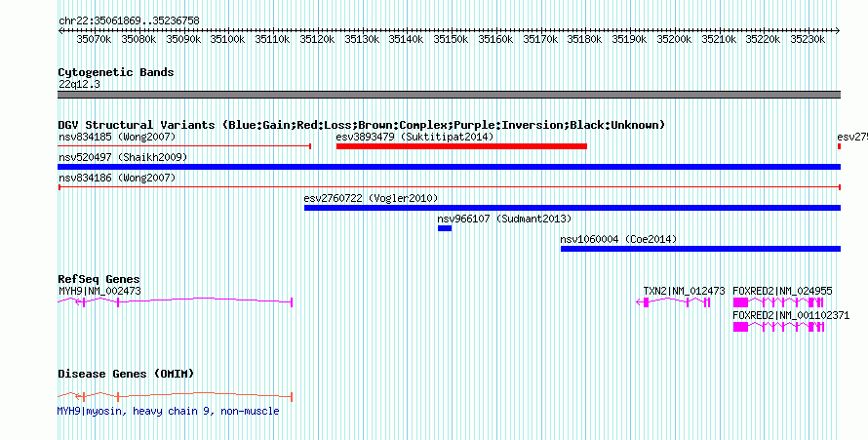This screenshot has width=868, height=440.
Task: Click the 35230k ruler tick label
Action: 808,39
